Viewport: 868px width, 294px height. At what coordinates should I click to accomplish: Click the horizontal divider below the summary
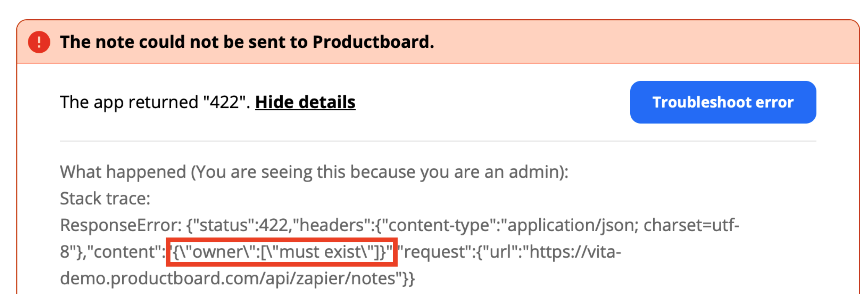pos(438,141)
